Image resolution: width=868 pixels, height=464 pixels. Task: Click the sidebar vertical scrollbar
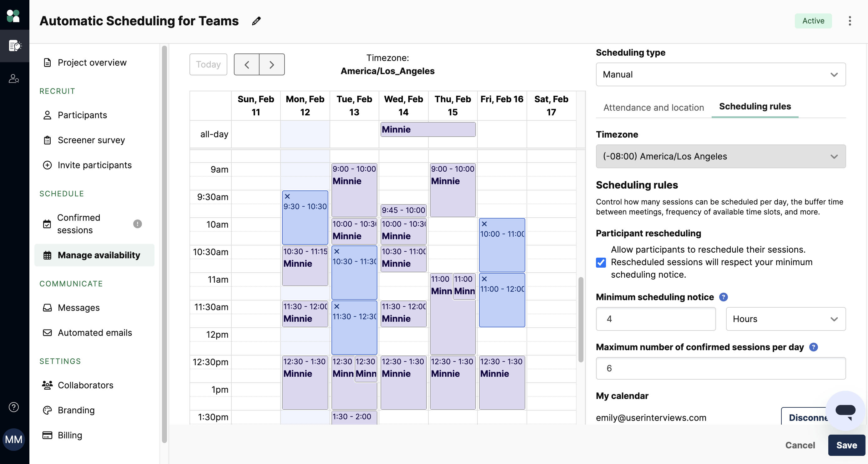pos(164,244)
